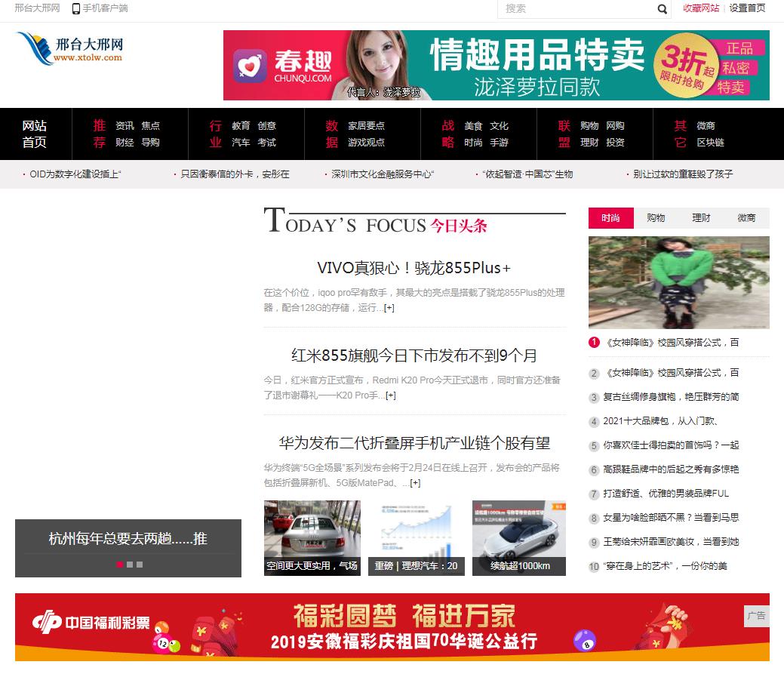Open 区块链 navigation item
This screenshot has width=784, height=674.
tap(711, 143)
